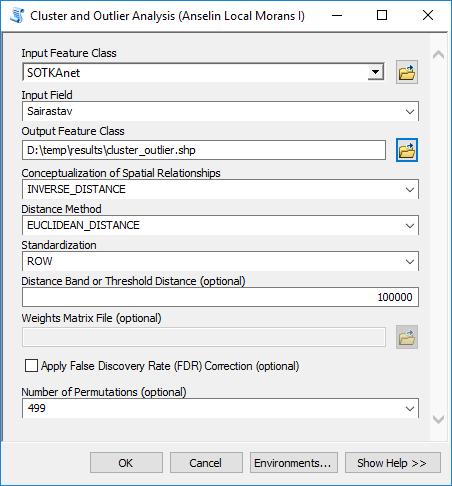Image resolution: width=452 pixels, height=486 pixels.
Task: Browse for Output Feature Class folder icon
Action: [407, 150]
